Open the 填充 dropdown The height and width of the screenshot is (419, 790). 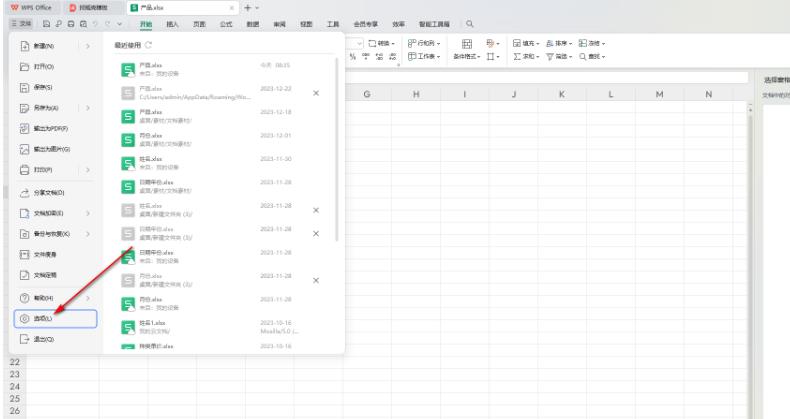(525, 43)
